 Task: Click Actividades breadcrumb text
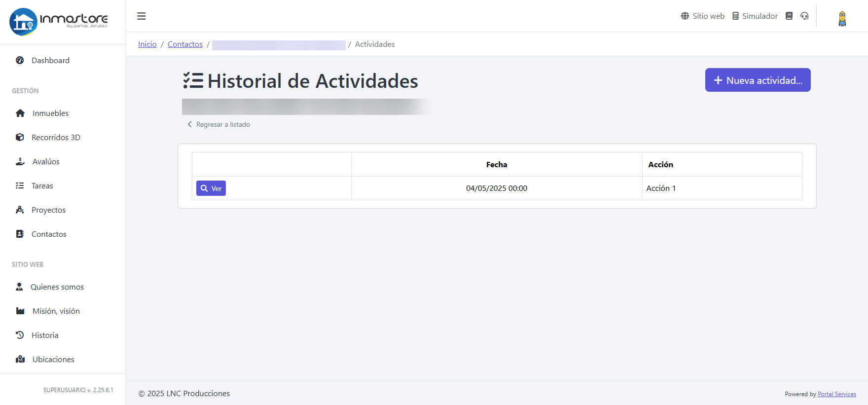375,44
